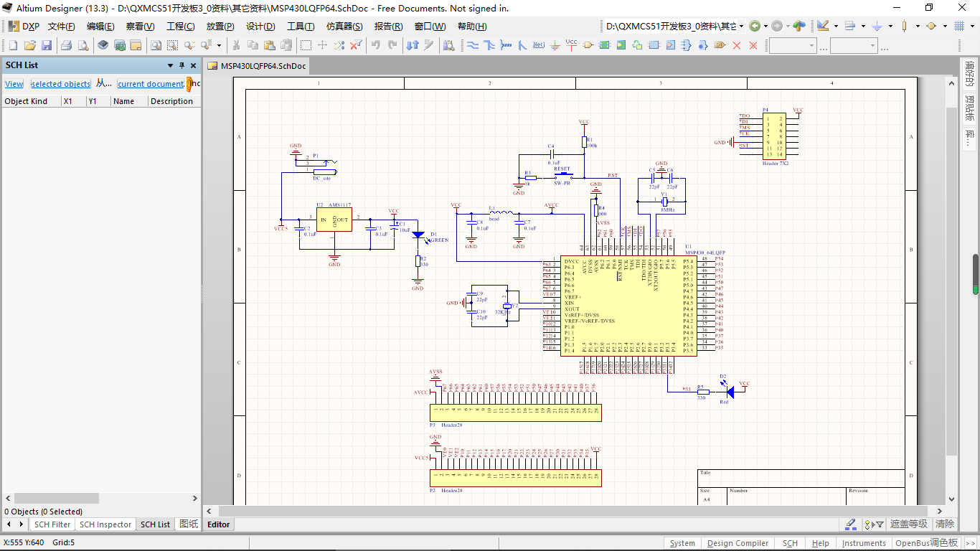Image resolution: width=980 pixels, height=551 pixels.
Task: Open the DXP system menu
Action: pyautogui.click(x=24, y=26)
